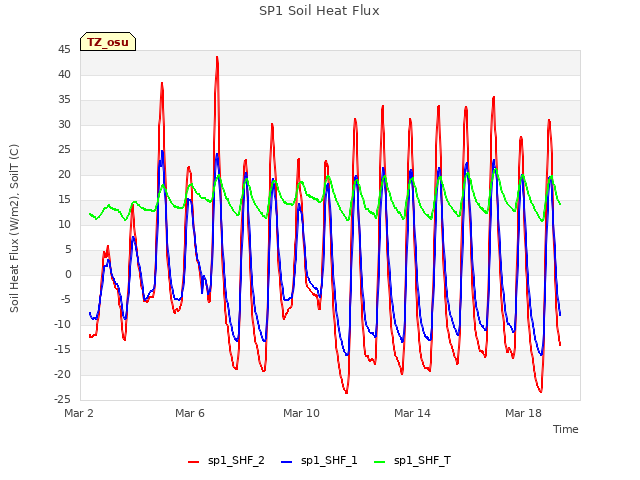Select the sp1_SHF_1 legend label
Screen dimensions: 640x480
tap(329, 461)
